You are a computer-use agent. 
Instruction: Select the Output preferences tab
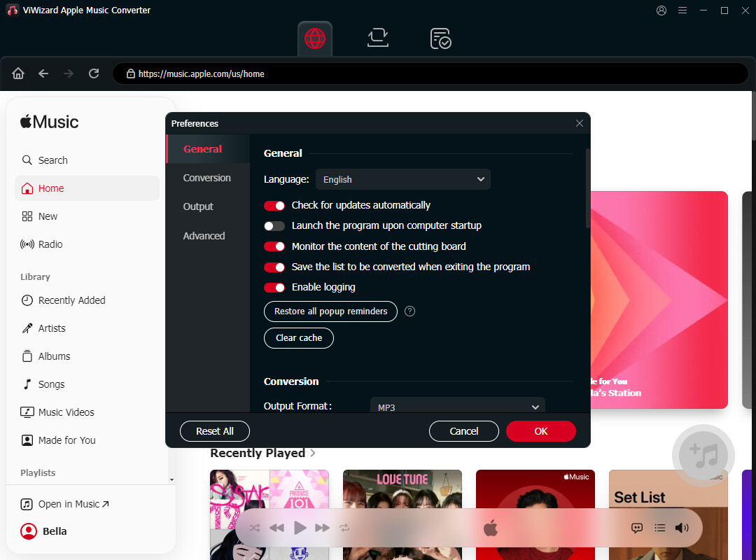(x=198, y=206)
